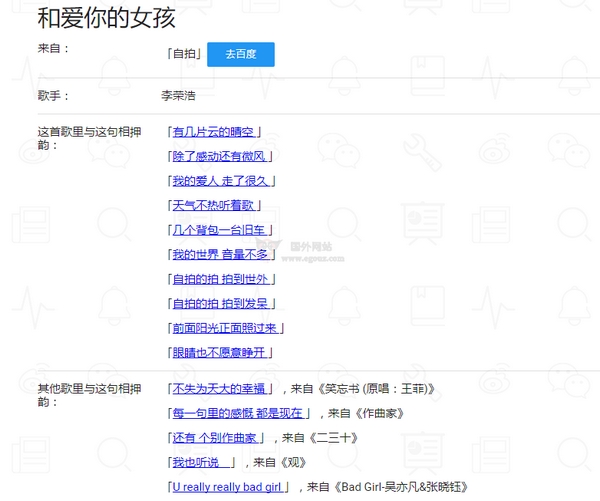Click the label 其他歌里与这句相押韵

point(90,395)
